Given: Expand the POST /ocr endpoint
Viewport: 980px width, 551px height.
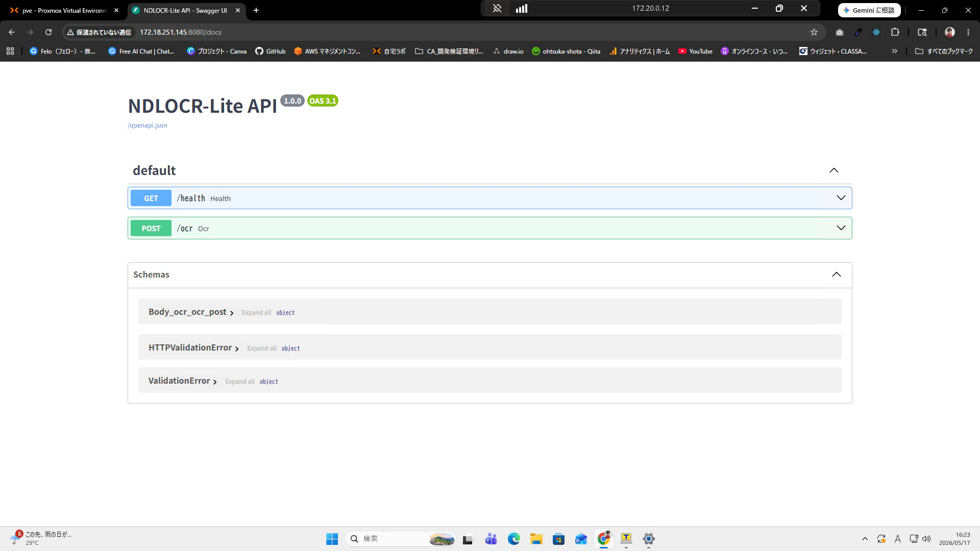Looking at the screenshot, I should pos(489,228).
